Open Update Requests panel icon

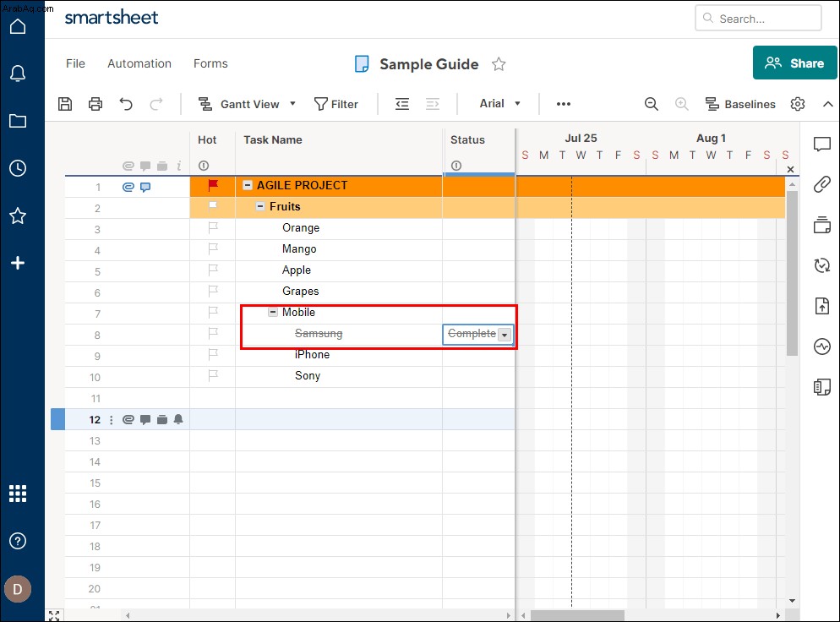pos(821,265)
